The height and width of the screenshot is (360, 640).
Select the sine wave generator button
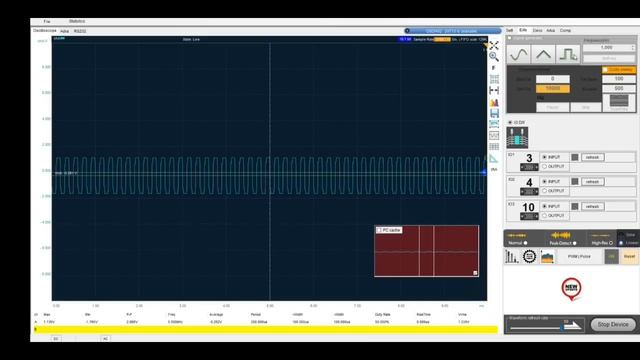[518, 55]
